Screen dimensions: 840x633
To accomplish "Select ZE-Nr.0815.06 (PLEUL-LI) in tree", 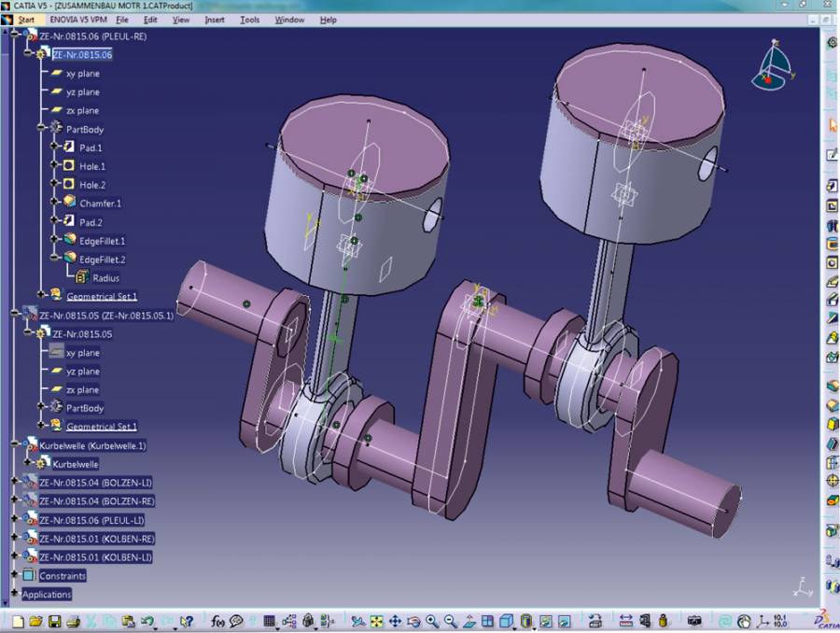I will pos(91,520).
